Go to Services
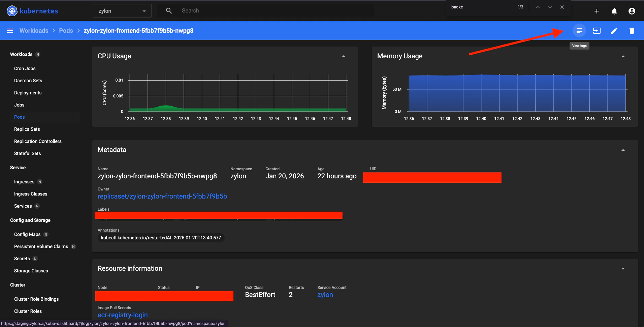This screenshot has height=327, width=644. click(23, 206)
